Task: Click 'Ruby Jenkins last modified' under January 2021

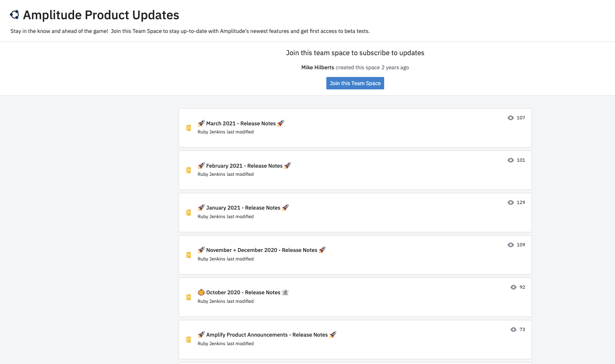Action: tap(226, 217)
